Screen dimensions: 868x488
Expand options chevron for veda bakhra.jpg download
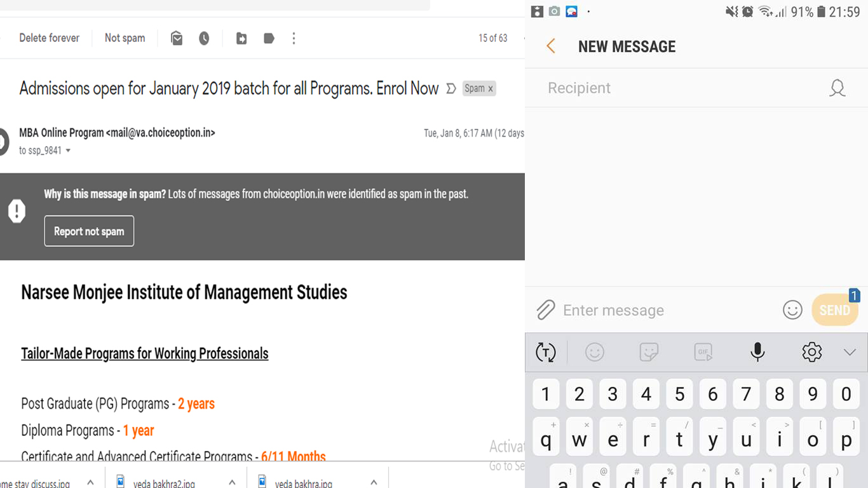[x=374, y=483]
